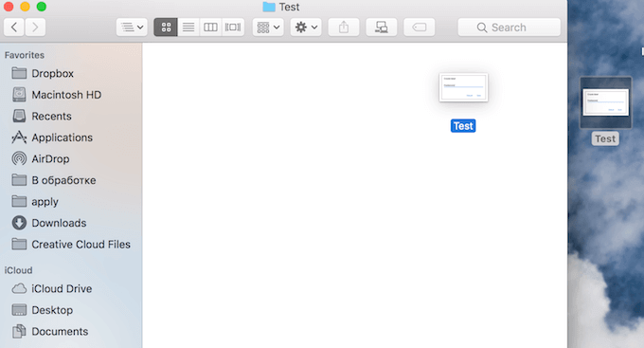The width and height of the screenshot is (644, 348).
Task: Click the Test window title text
Action: (x=289, y=7)
